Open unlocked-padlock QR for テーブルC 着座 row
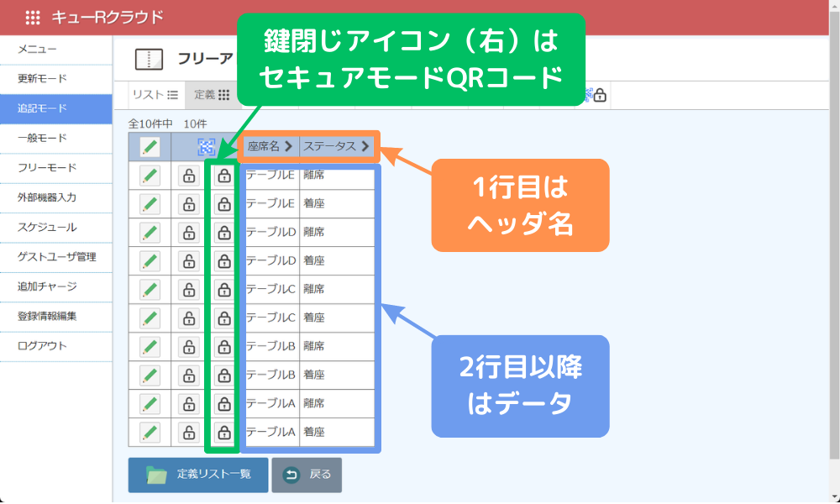The width and height of the screenshot is (840, 504). [188, 318]
